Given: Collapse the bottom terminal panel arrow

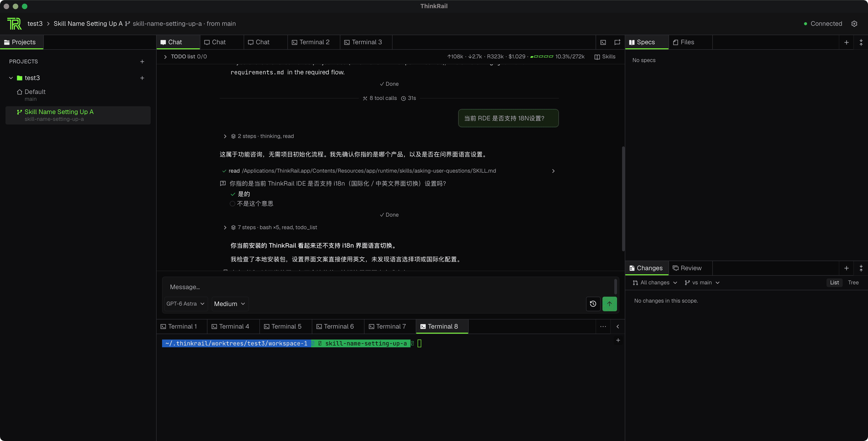Looking at the screenshot, I should pyautogui.click(x=618, y=326).
